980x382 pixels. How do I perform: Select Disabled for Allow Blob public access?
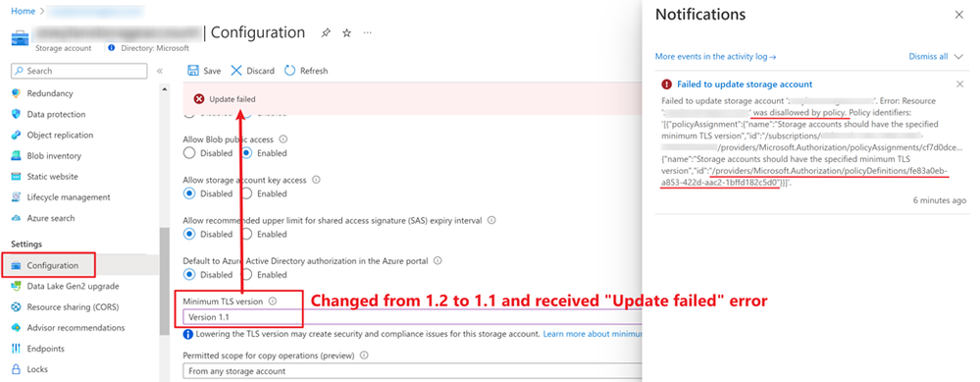(188, 153)
